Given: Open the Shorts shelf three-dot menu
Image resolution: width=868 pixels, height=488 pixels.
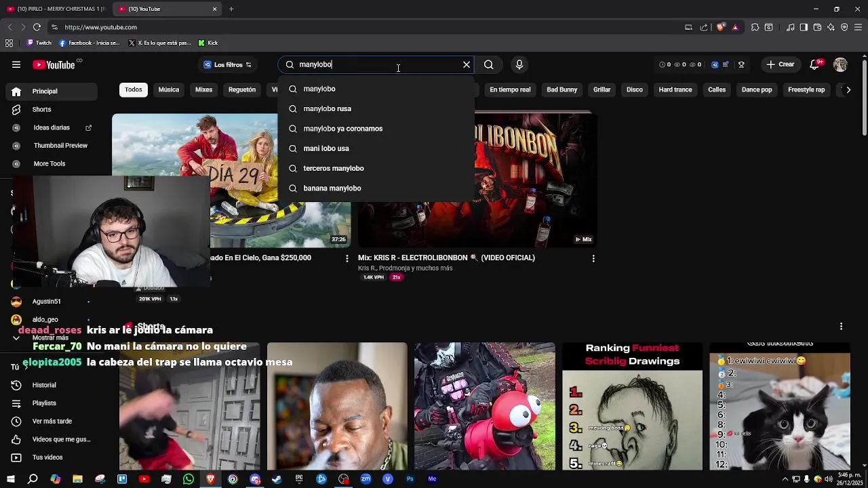Looking at the screenshot, I should pos(841,327).
